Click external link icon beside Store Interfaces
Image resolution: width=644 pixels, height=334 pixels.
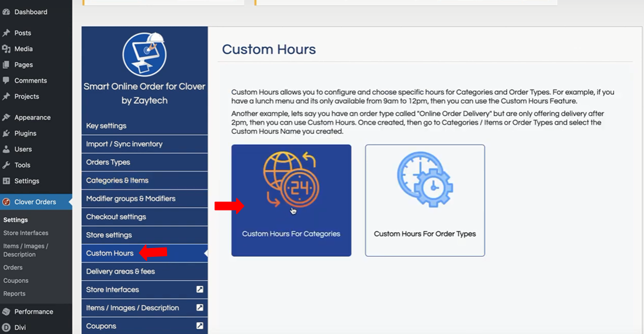coord(200,290)
